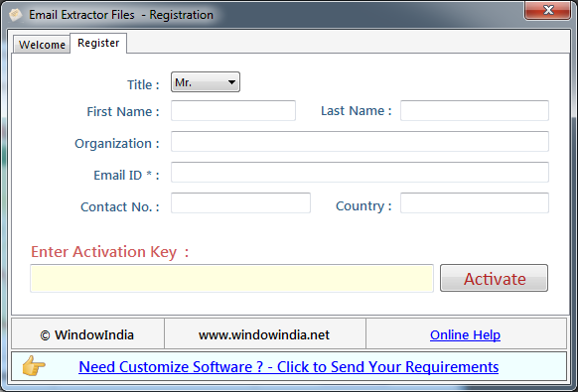Close the Registration window
This screenshot has width=578, height=392.
coord(548,10)
